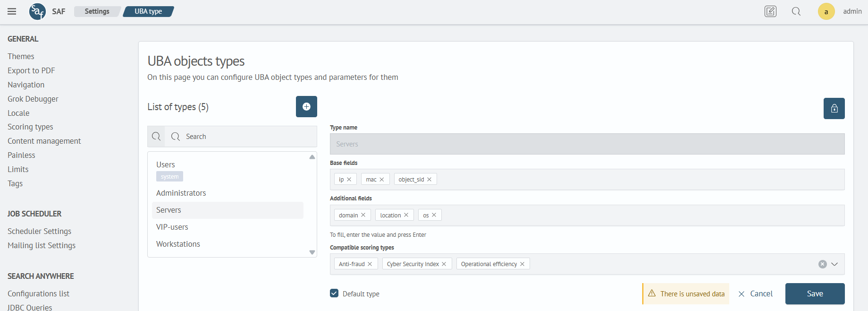Select Administrators in types list

[x=181, y=193]
